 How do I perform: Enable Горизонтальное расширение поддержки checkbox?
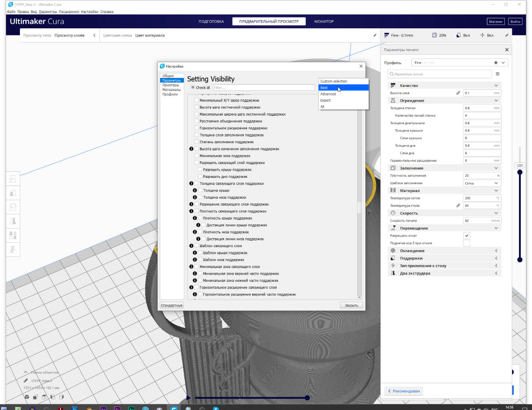[x=196, y=128]
